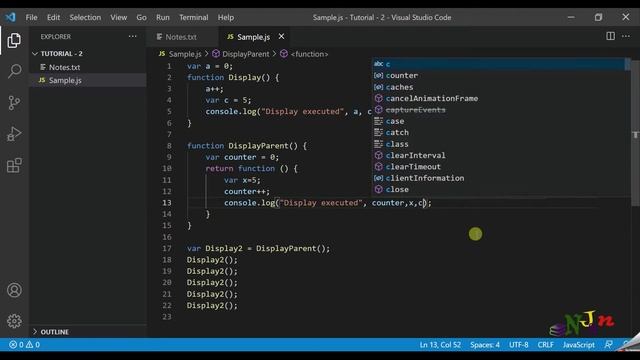The height and width of the screenshot is (360, 640).
Task: Click the suggestion list scrollbar
Action: (x=627, y=64)
